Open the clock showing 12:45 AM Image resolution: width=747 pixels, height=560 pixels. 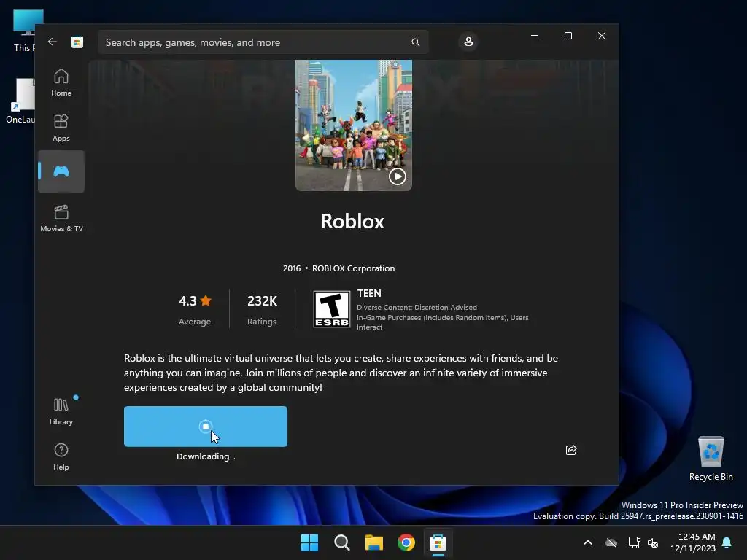click(x=693, y=542)
